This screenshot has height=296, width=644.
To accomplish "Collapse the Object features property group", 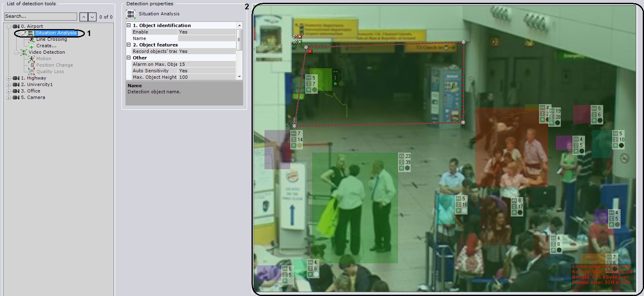I will [x=129, y=45].
